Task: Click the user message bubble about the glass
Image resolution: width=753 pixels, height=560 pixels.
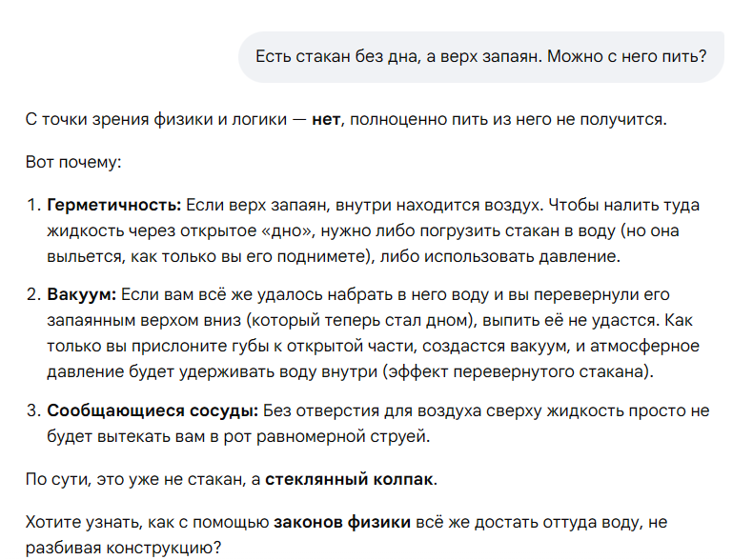Action: click(480, 56)
